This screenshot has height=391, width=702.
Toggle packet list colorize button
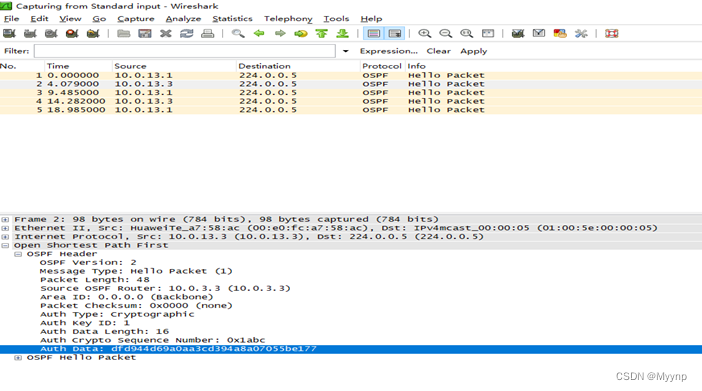pos(374,34)
